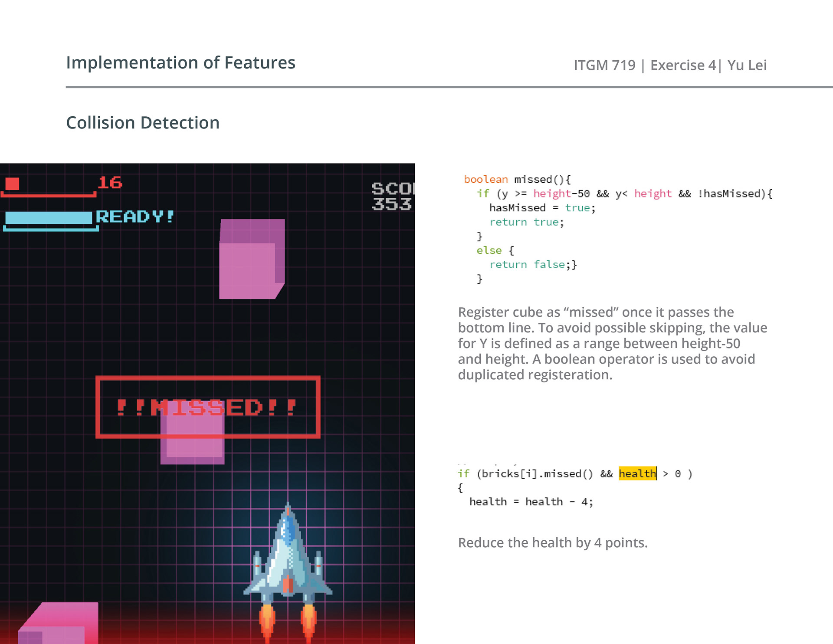
Task: Click the 'Reduce the health by 4 points' caption
Action: coord(552,542)
